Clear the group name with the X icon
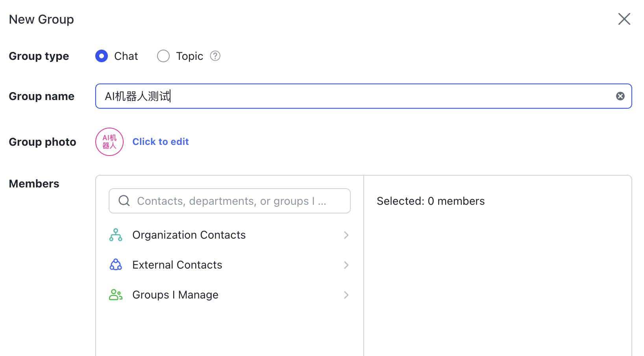Image resolution: width=644 pixels, height=356 pixels. (620, 96)
